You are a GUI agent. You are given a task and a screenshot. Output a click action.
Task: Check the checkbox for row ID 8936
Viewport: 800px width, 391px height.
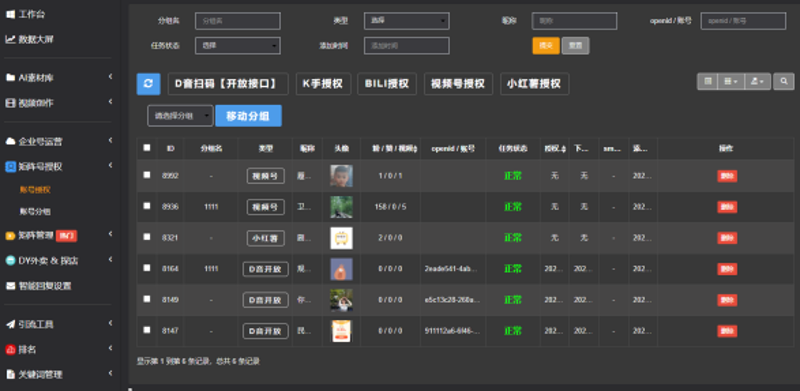pyautogui.click(x=147, y=206)
